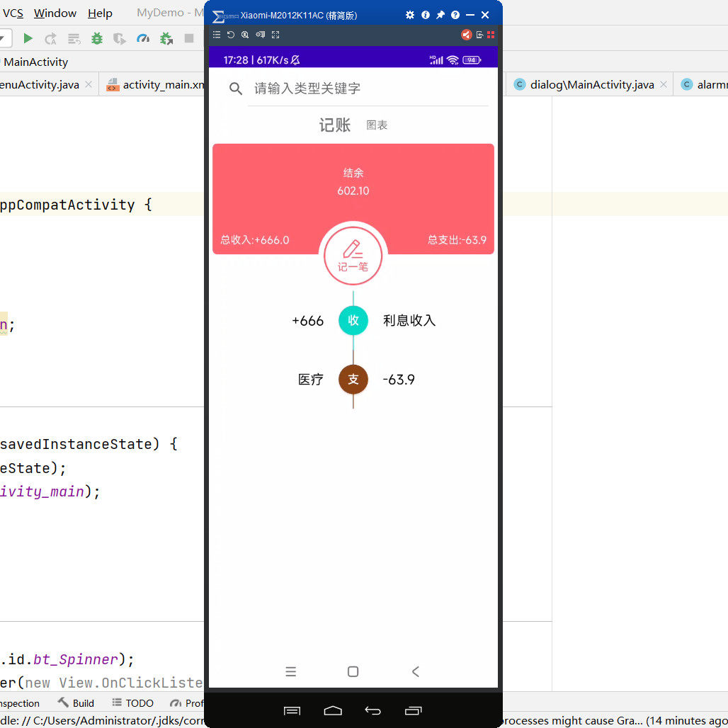
Task: Unmute the emulator speaker icon
Action: point(466,33)
